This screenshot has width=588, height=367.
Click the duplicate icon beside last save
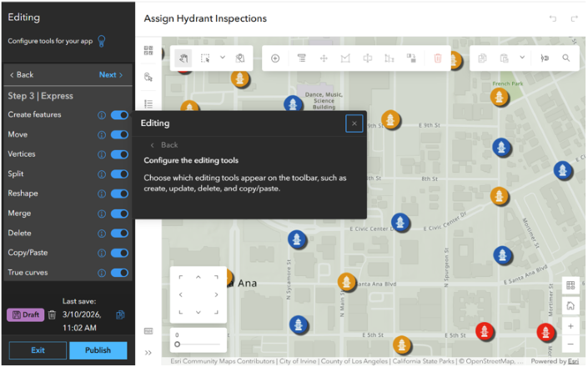pyautogui.click(x=120, y=315)
